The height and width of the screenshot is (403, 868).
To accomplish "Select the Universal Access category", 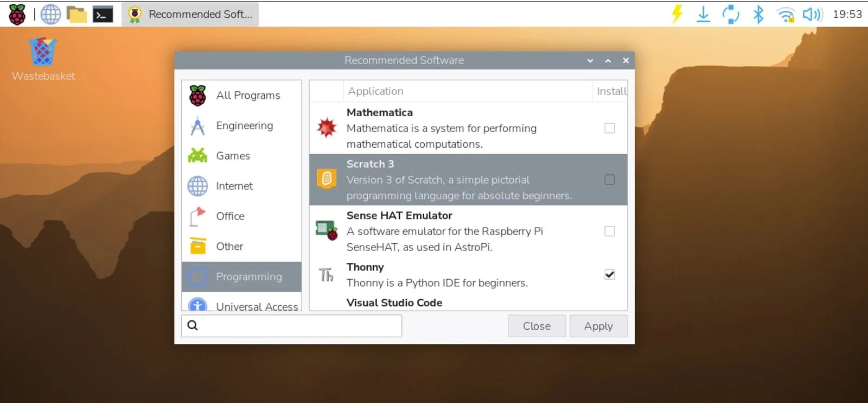I will [x=241, y=302].
